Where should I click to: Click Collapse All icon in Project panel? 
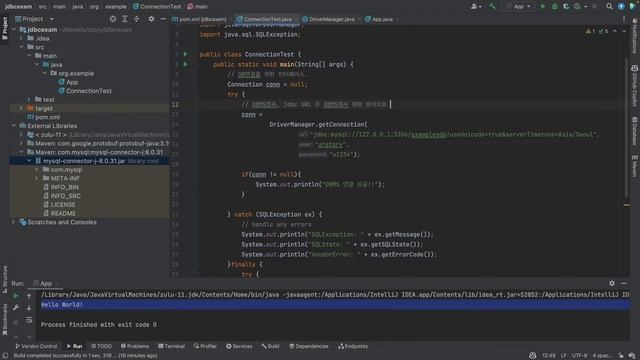click(137, 19)
